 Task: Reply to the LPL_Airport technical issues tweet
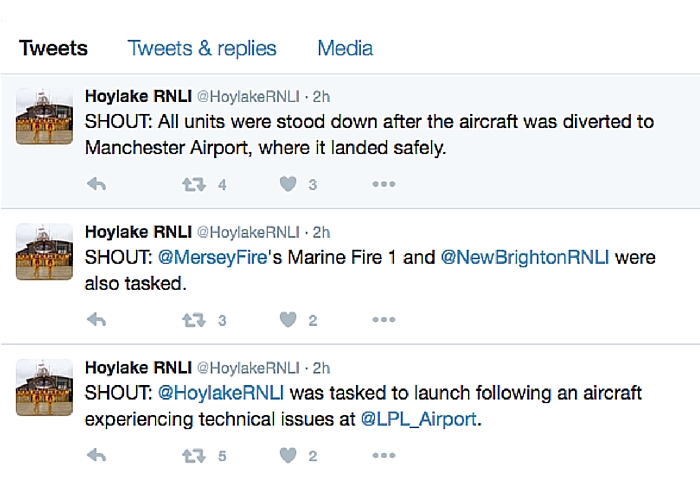coord(96,455)
